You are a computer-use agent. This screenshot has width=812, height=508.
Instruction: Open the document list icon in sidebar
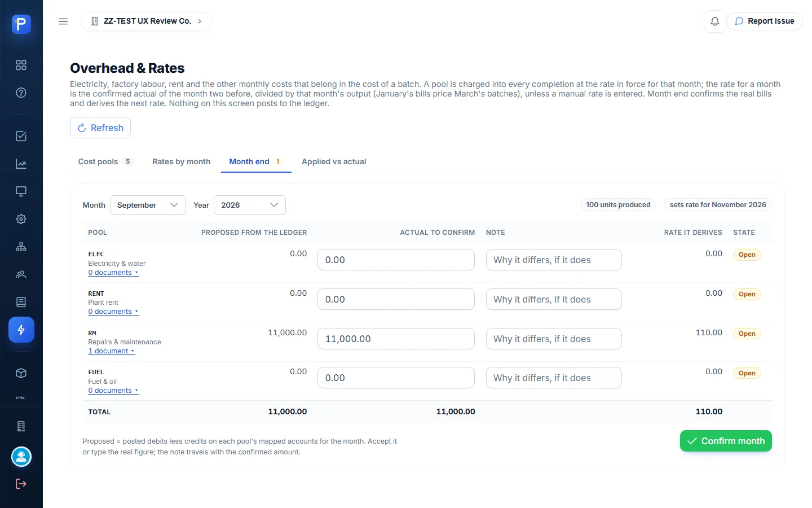[x=21, y=302]
